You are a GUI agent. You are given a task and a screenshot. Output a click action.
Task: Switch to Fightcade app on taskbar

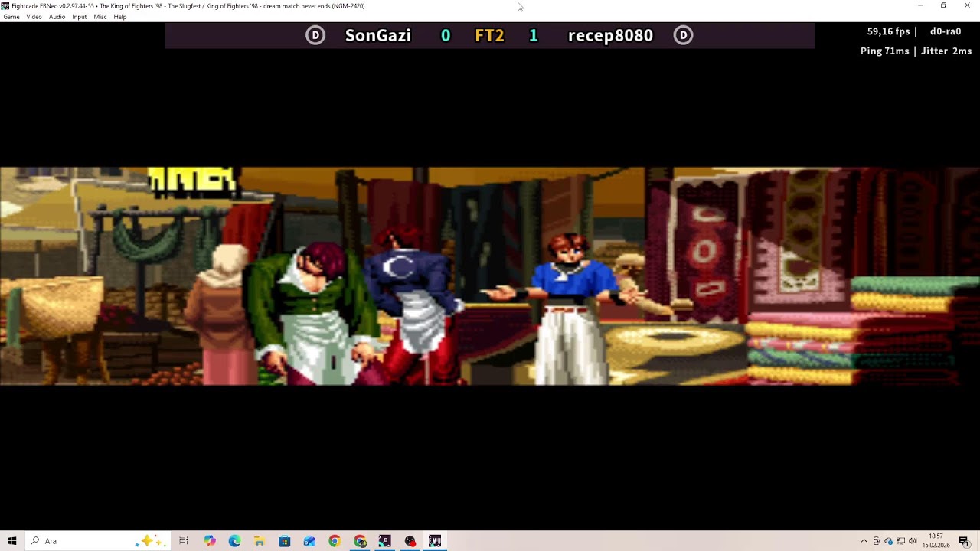384,541
